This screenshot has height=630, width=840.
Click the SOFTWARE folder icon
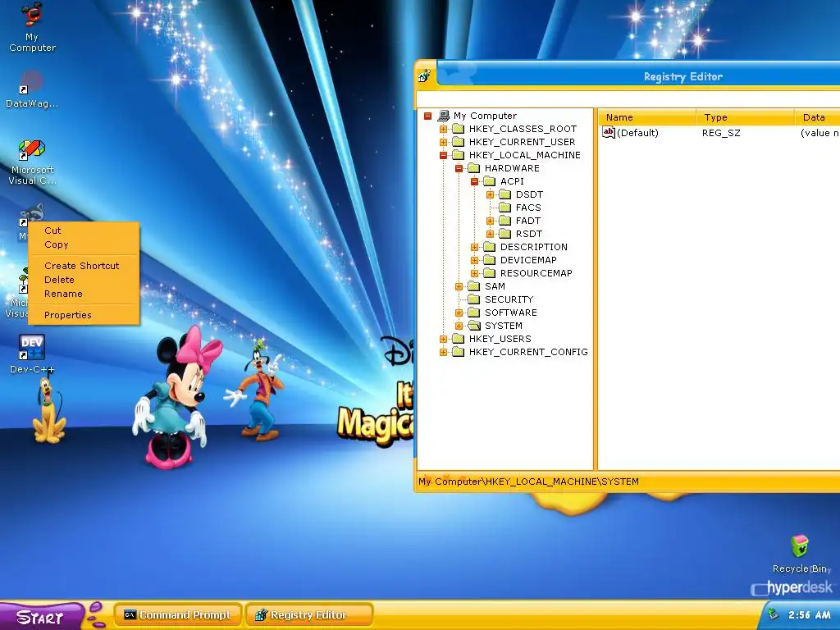point(473,313)
